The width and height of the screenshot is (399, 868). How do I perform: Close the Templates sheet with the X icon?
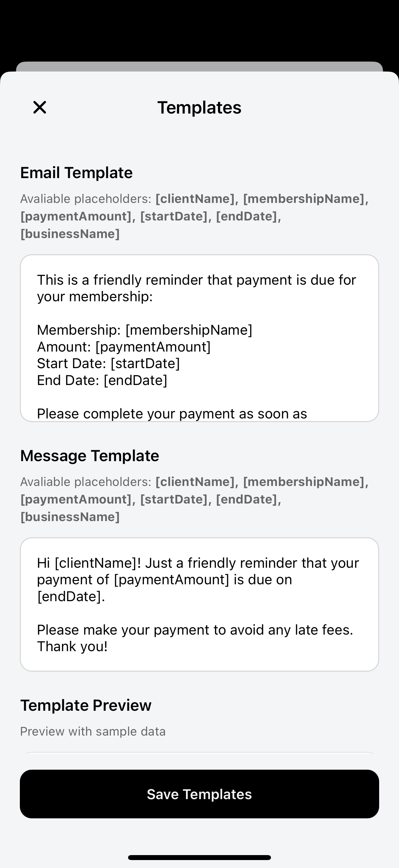[39, 108]
